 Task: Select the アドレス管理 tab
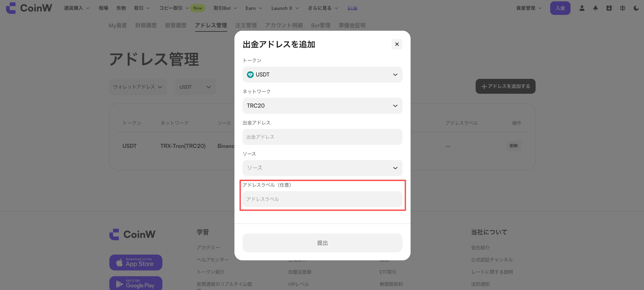pyautogui.click(x=211, y=25)
